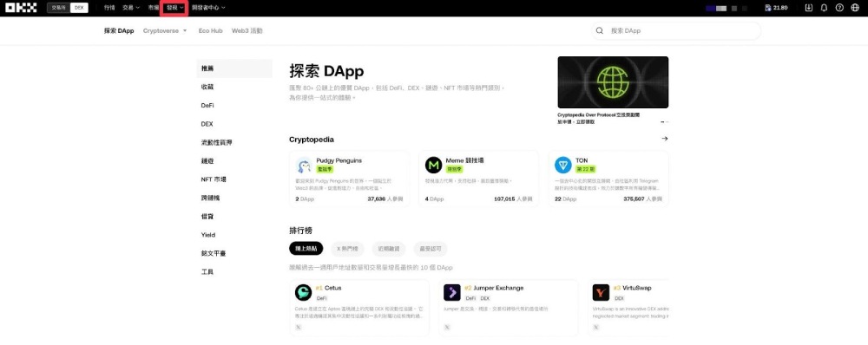Image resolution: width=868 pixels, height=345 pixels.
Task: Click the arrow next to Cryptopedia heading
Action: 665,139
